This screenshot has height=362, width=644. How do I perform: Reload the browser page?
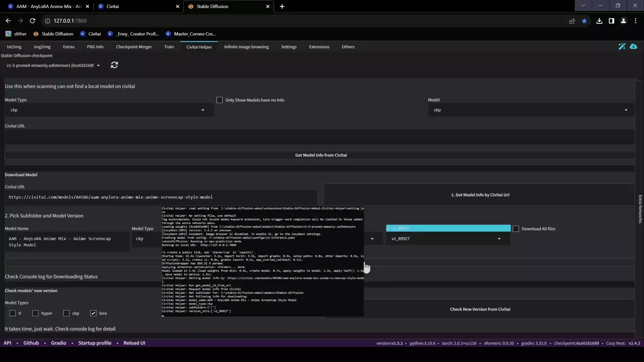pyautogui.click(x=32, y=21)
